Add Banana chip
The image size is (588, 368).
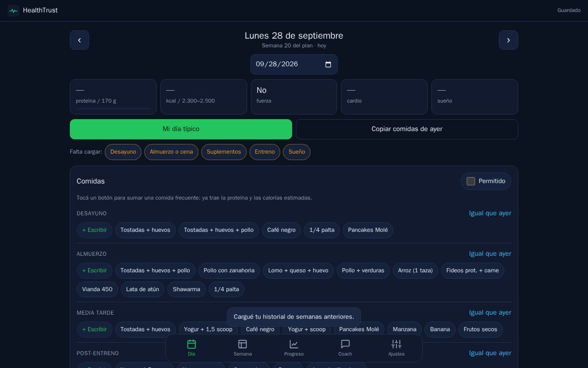point(440,329)
